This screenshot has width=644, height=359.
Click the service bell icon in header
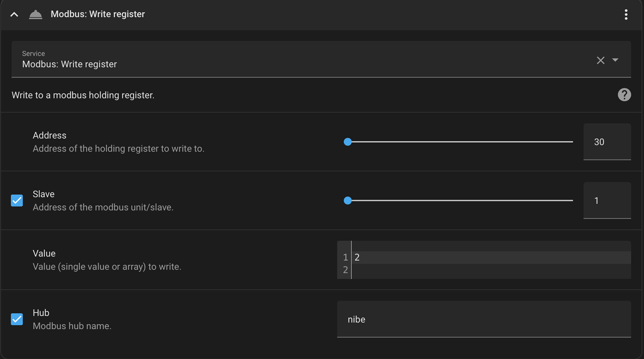click(35, 14)
